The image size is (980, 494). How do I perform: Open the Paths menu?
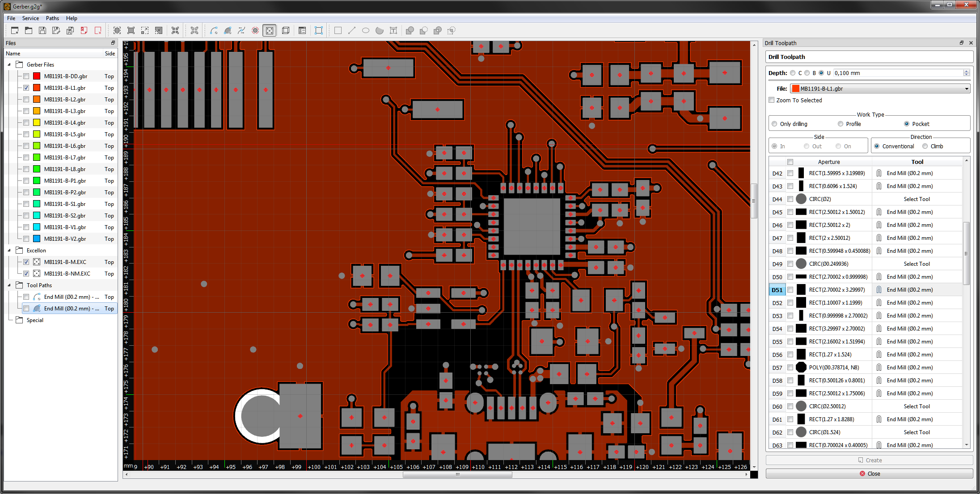tap(52, 18)
